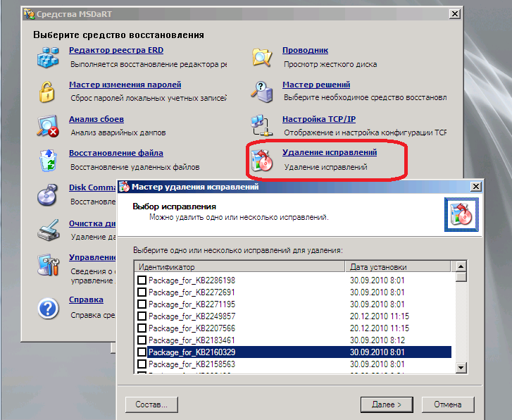Check the Package_for_KB2249857 checkbox
The height and width of the screenshot is (420, 512).
point(142,316)
